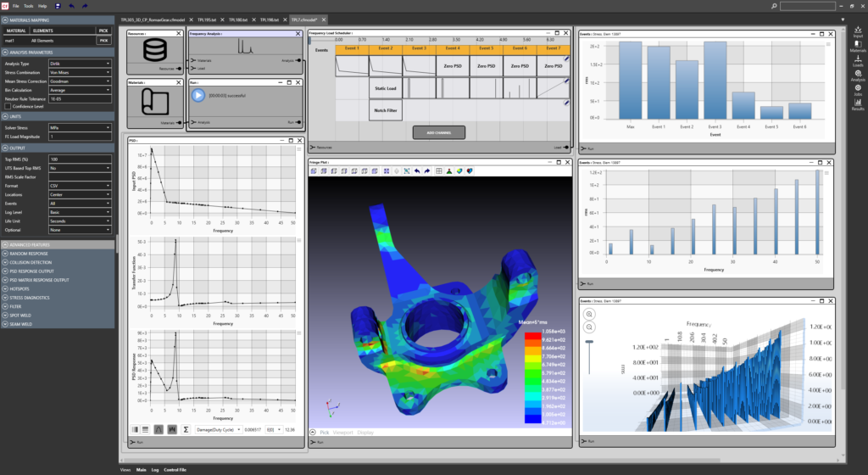The image size is (868, 475).
Task: Click the search magnifier icon at top right
Action: (774, 6)
